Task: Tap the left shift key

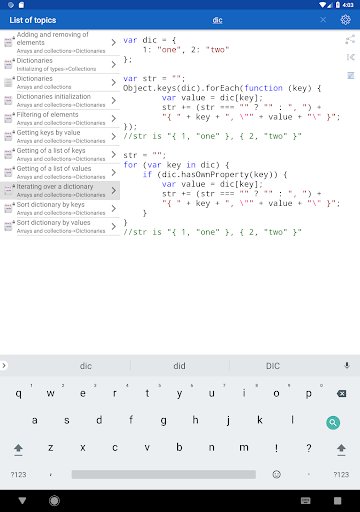Action: 18,449
